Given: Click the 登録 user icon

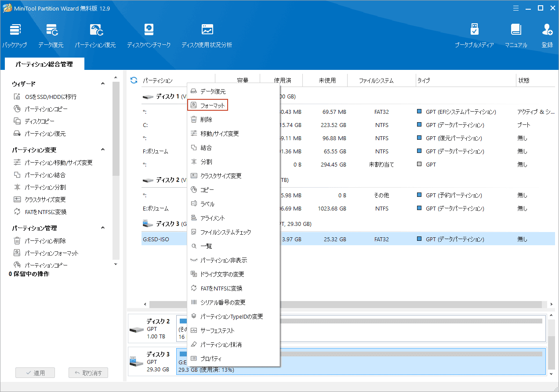Looking at the screenshot, I should 547,36.
